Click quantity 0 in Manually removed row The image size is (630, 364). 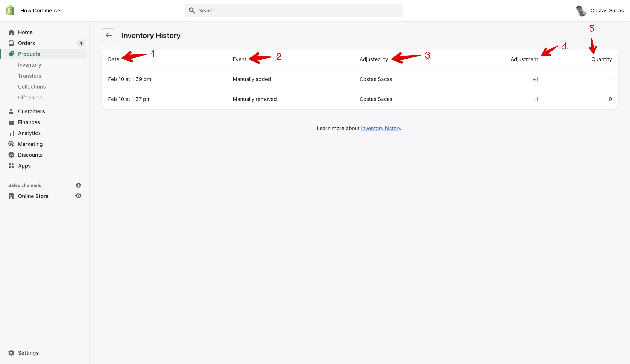[x=610, y=99]
